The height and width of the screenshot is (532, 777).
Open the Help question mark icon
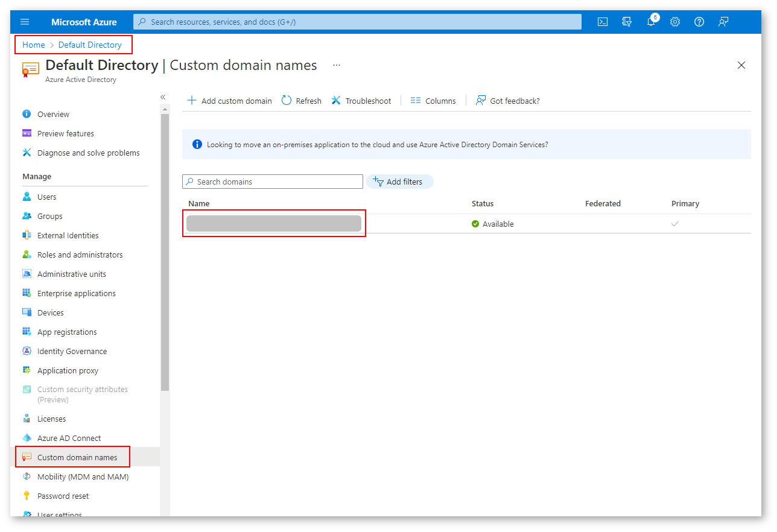pos(699,22)
